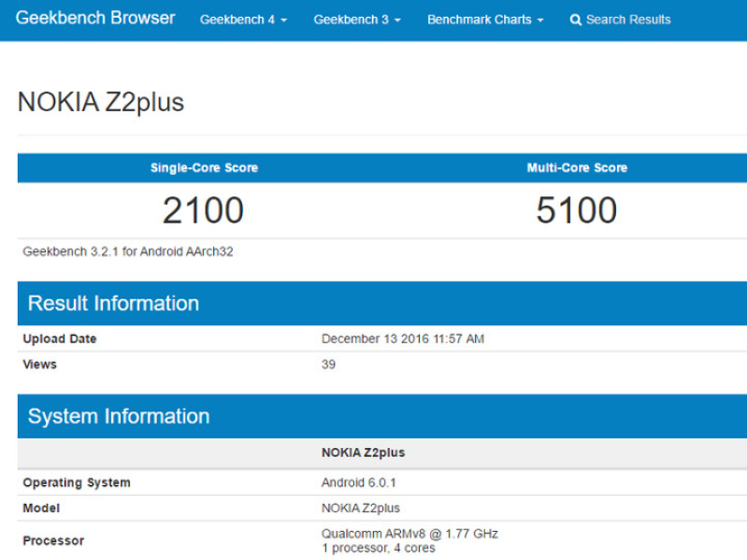Select the Qualcomm ARMv8 @ 1.77 GHz text
This screenshot has height=560, width=747.
coord(409,534)
